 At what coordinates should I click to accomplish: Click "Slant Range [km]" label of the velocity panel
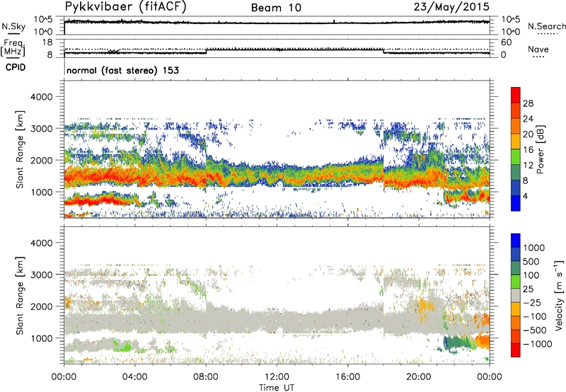[x=20, y=296]
